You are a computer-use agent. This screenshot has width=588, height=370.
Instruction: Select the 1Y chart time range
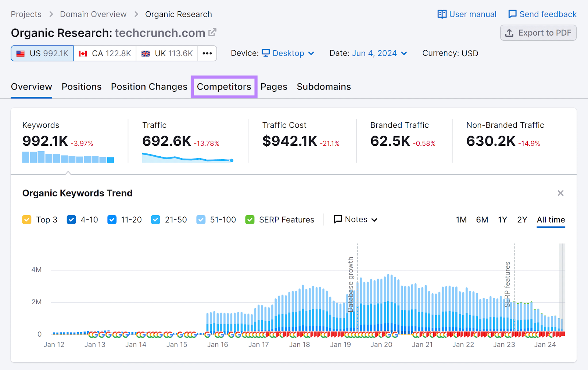pos(502,220)
